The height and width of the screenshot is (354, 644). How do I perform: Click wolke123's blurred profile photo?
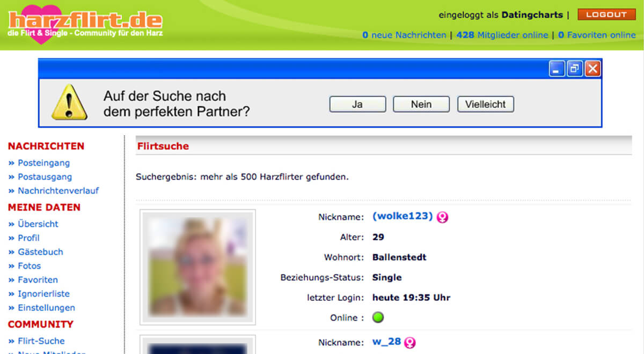197,267
